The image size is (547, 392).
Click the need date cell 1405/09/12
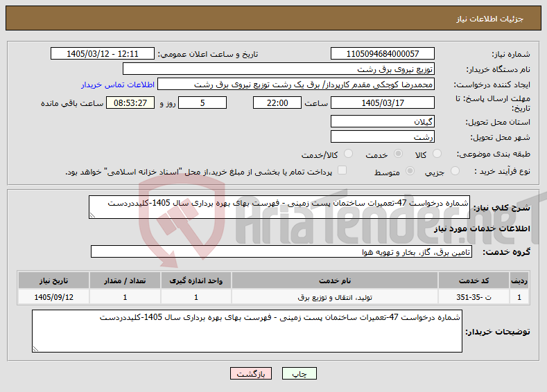click(53, 297)
